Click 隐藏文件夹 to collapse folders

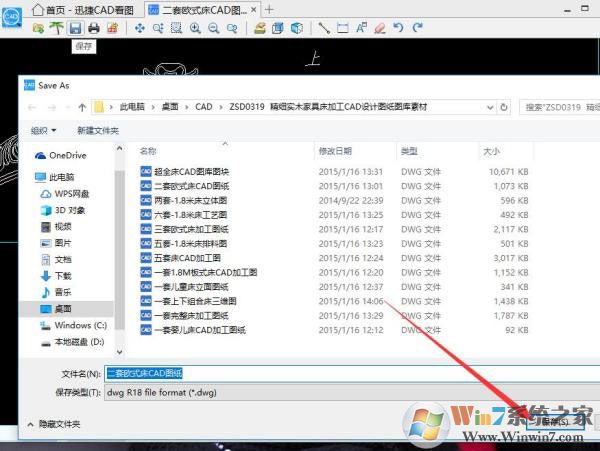point(54,424)
